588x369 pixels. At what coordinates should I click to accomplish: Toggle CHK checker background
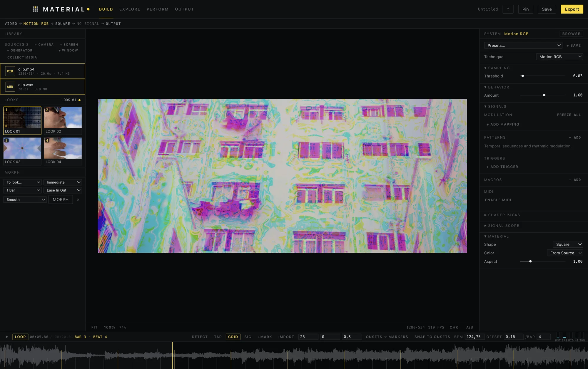point(454,327)
